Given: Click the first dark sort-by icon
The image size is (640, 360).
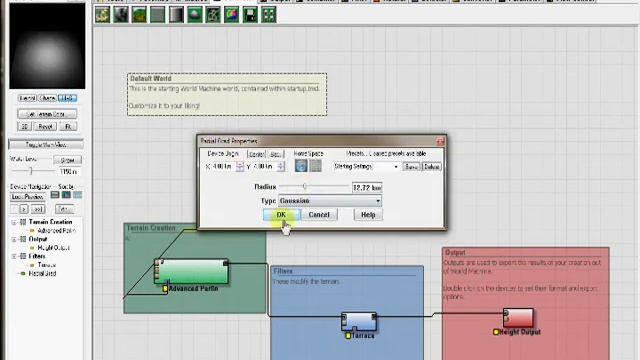Looking at the screenshot, I should click(55, 195).
